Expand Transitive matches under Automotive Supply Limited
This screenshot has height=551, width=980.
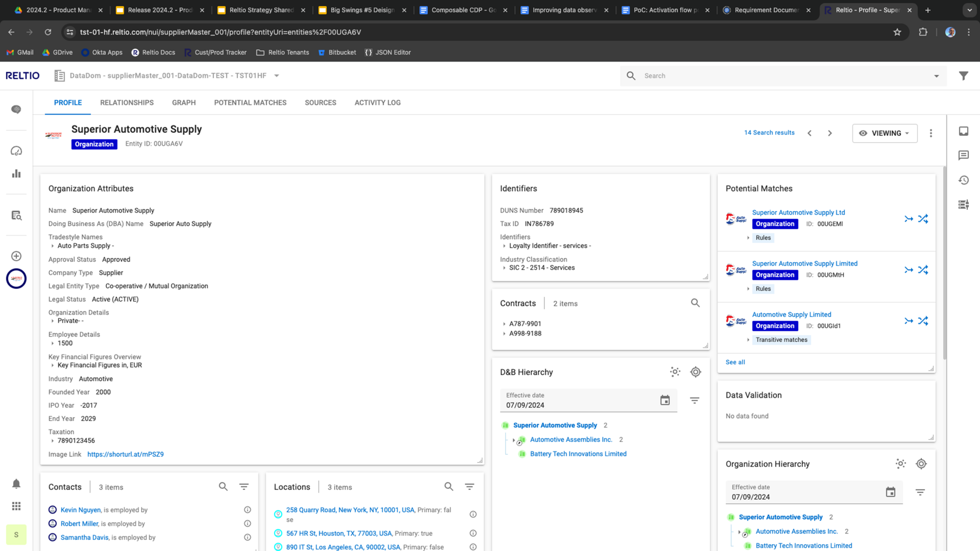coord(748,340)
